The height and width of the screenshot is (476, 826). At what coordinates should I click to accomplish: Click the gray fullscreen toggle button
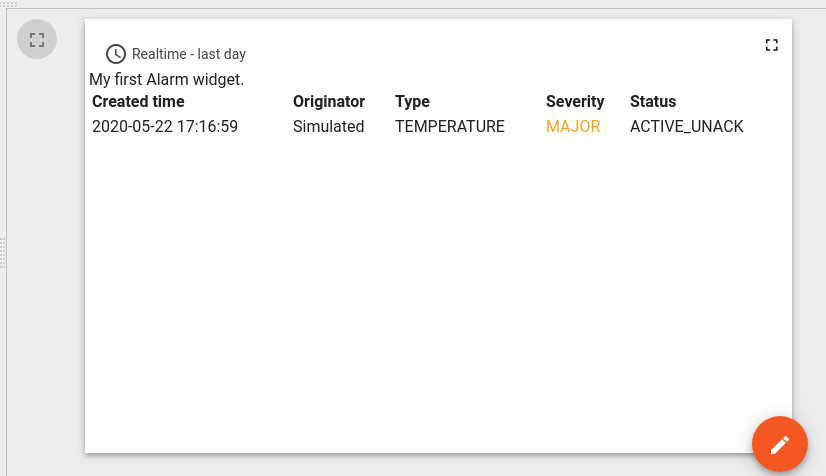coord(37,39)
